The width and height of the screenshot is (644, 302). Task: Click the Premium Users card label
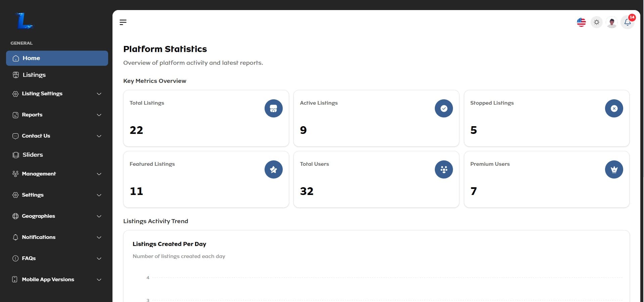(x=490, y=164)
